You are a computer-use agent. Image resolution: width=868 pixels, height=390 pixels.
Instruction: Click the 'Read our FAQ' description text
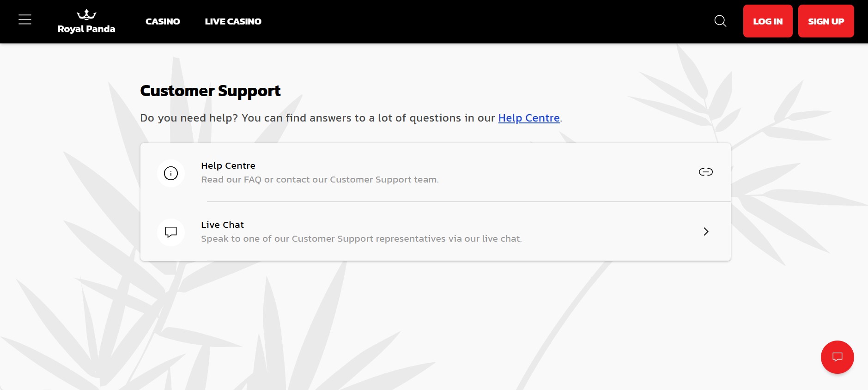point(320,180)
